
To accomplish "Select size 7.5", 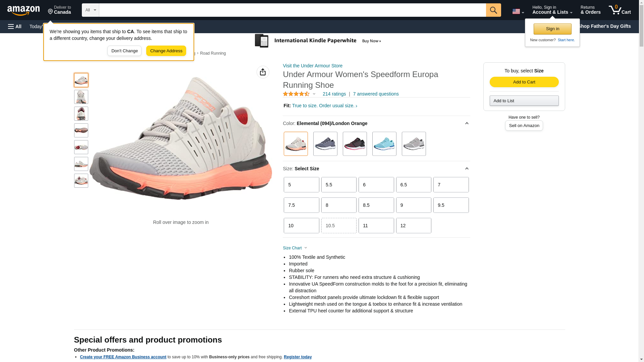I will [301, 205].
